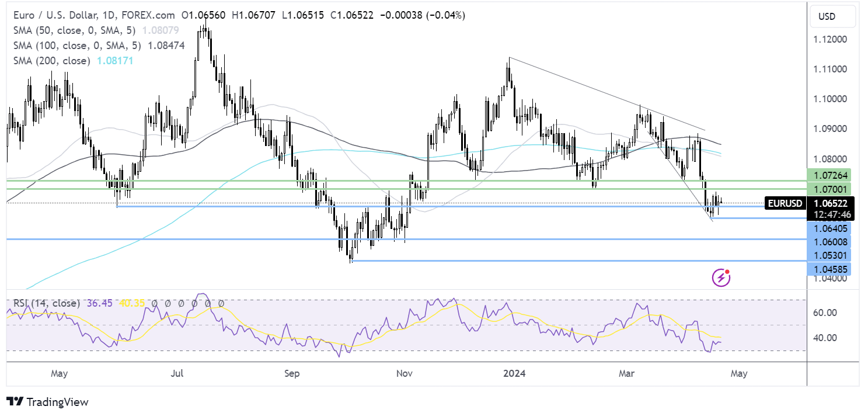The height and width of the screenshot is (413, 868).
Task: Click the yellow RSI average value 40.35
Action: tap(131, 303)
